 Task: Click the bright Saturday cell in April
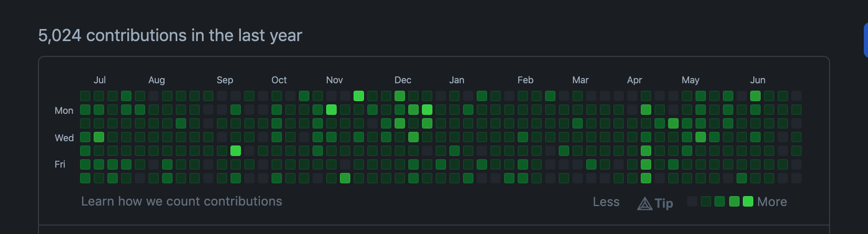coord(646,178)
